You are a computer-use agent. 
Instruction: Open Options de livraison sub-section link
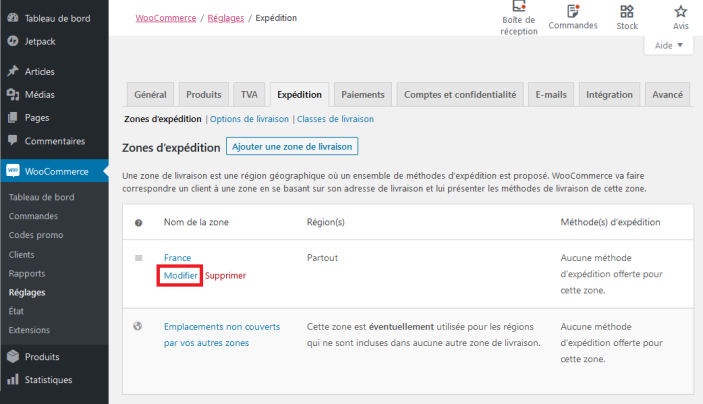[x=250, y=119]
